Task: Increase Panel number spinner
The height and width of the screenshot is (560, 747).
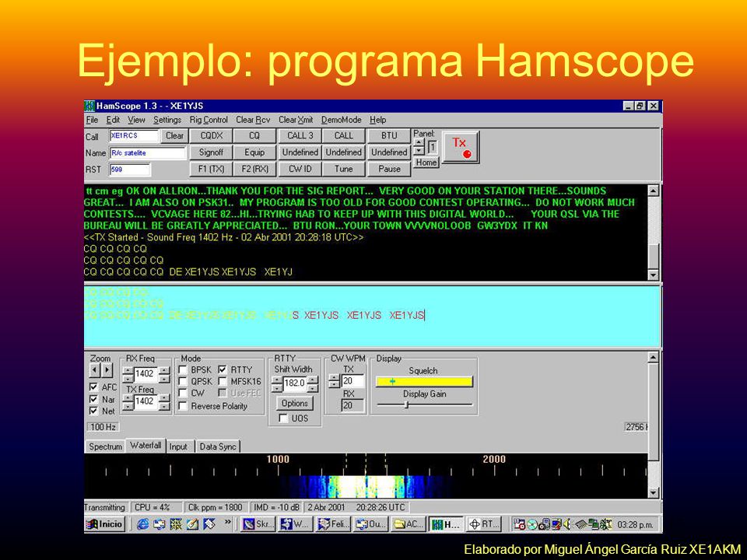Action: point(419,142)
